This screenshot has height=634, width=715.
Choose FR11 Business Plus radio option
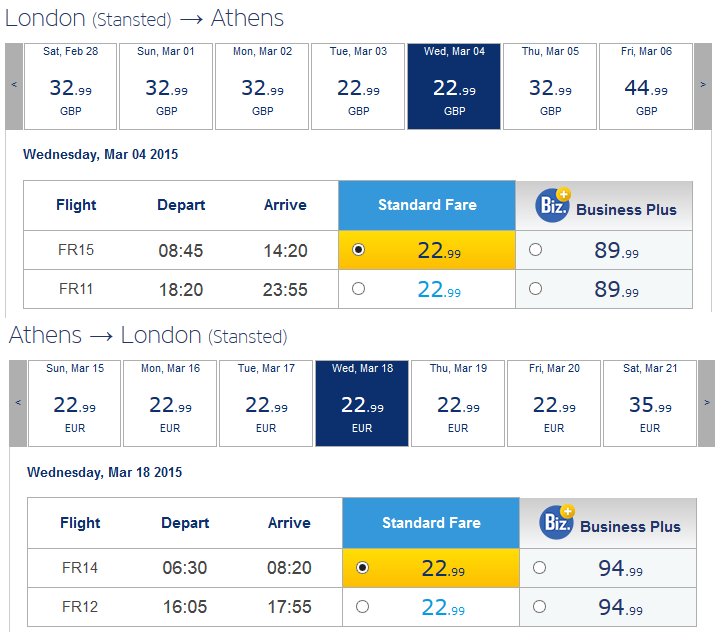pyautogui.click(x=535, y=289)
